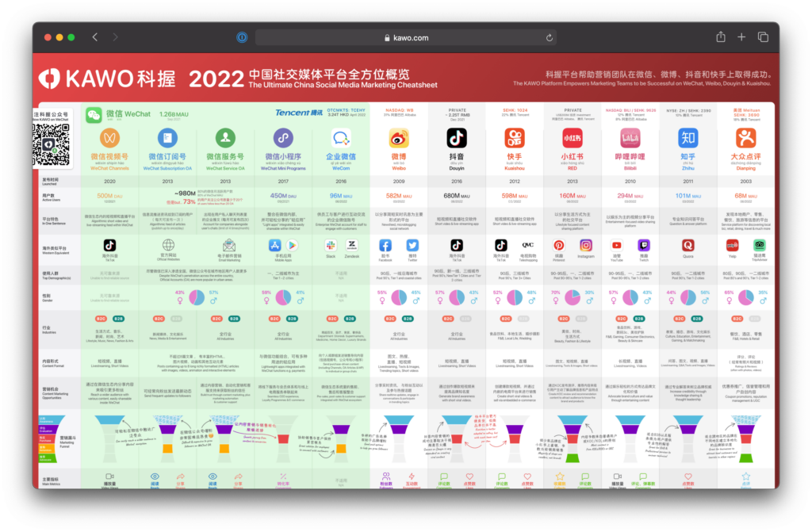Open the Safari share menu

(x=720, y=36)
